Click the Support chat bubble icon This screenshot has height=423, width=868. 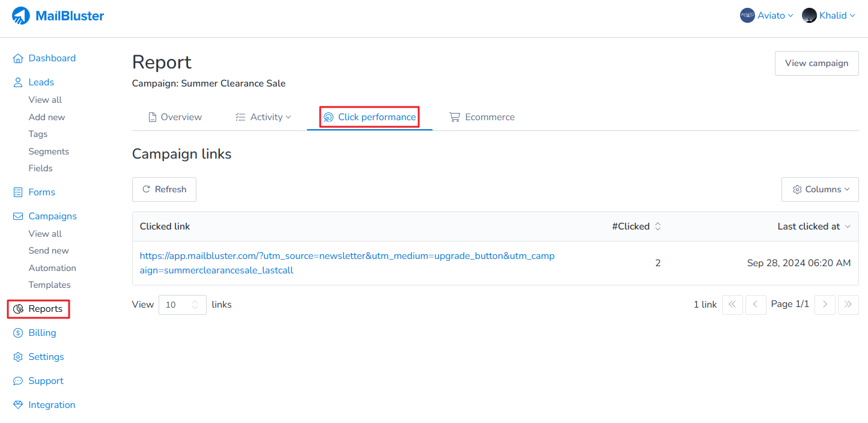[x=18, y=381]
